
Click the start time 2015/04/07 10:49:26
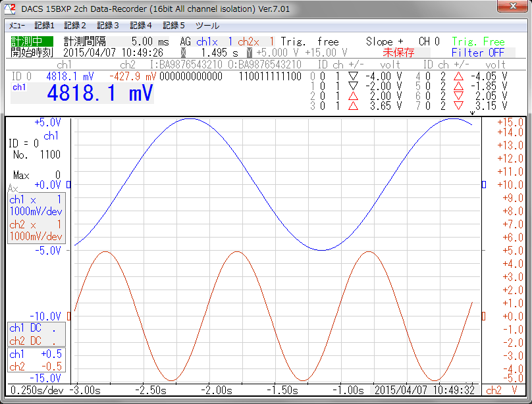pyautogui.click(x=113, y=53)
